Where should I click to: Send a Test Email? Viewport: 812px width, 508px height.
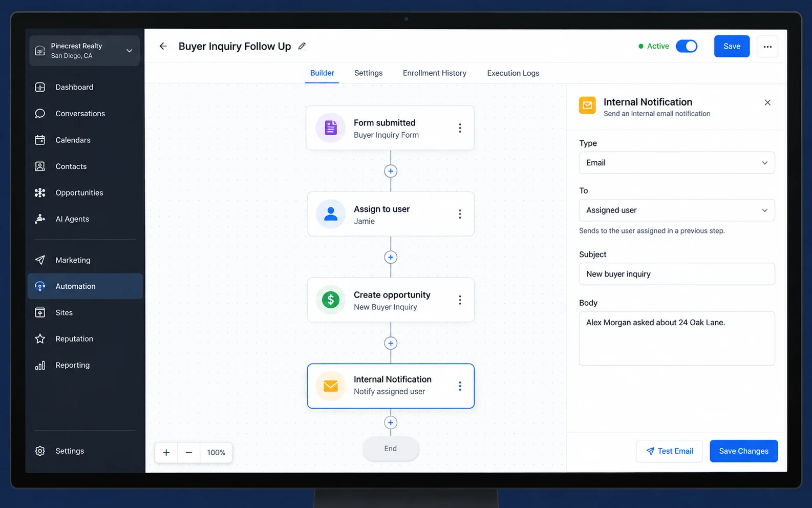click(670, 451)
